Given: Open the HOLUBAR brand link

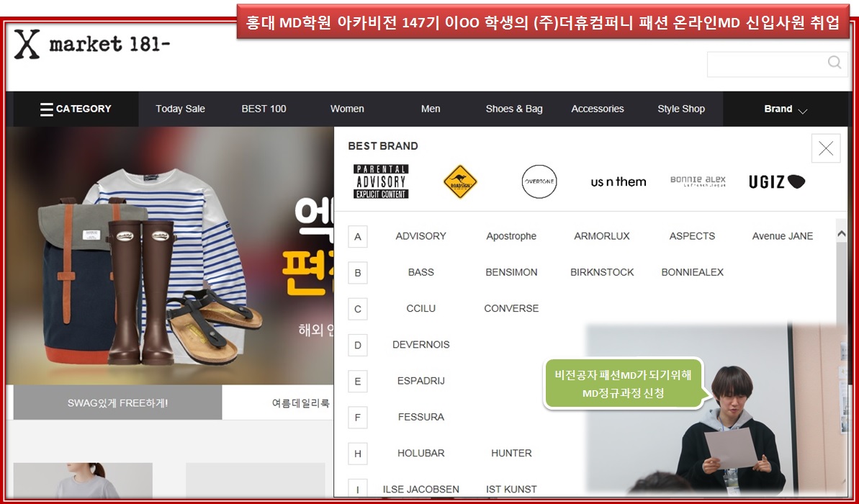Looking at the screenshot, I should [x=420, y=453].
